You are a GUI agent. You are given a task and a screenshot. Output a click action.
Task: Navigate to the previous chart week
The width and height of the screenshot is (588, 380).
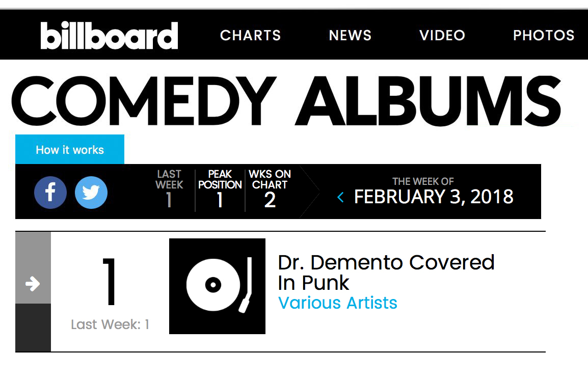(x=340, y=197)
